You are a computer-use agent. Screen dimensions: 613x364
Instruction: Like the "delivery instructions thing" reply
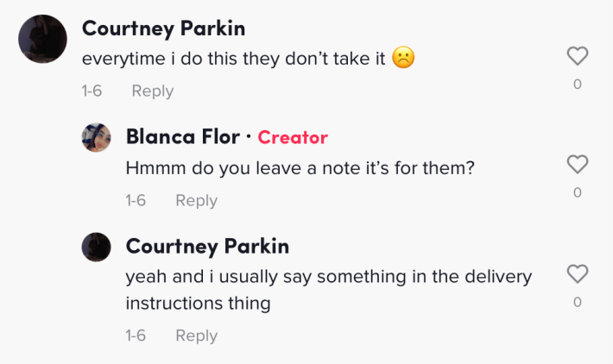click(577, 274)
